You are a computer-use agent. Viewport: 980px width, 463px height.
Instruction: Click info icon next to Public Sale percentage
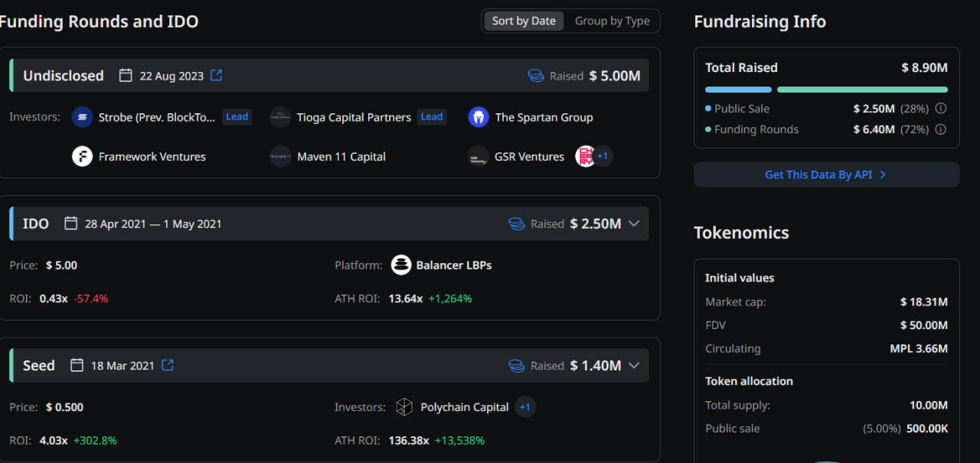[941, 109]
